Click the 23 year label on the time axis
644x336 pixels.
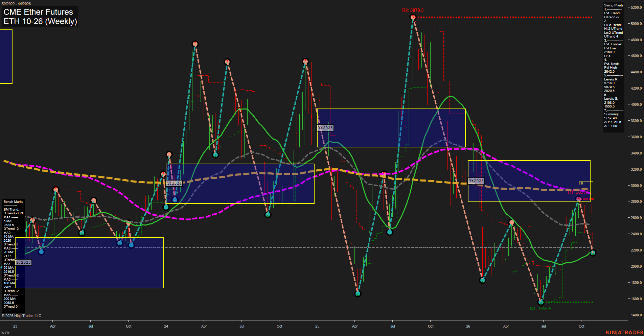tap(15, 326)
